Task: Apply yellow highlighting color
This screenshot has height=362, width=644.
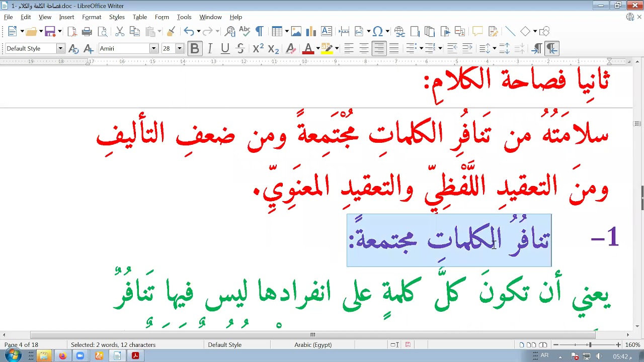Action: point(327,49)
